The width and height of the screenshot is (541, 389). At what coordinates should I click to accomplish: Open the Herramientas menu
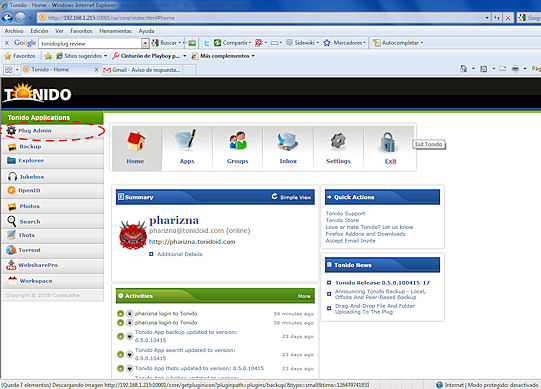pyautogui.click(x=116, y=31)
